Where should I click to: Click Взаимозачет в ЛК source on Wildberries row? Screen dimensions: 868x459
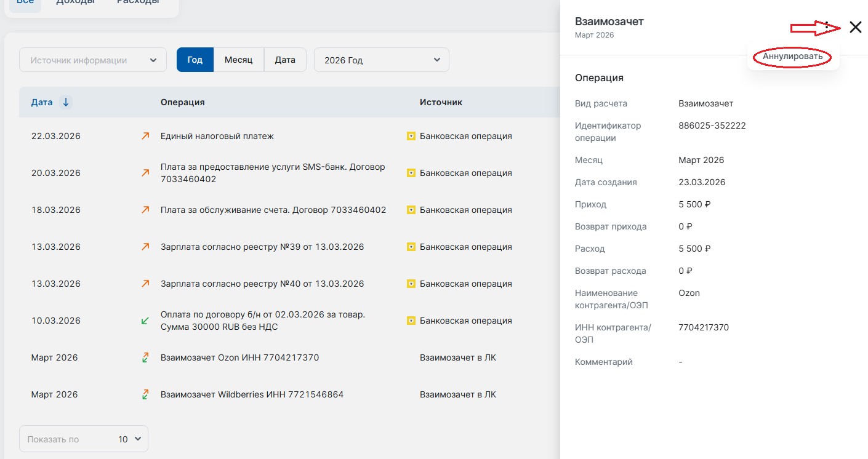tap(458, 394)
